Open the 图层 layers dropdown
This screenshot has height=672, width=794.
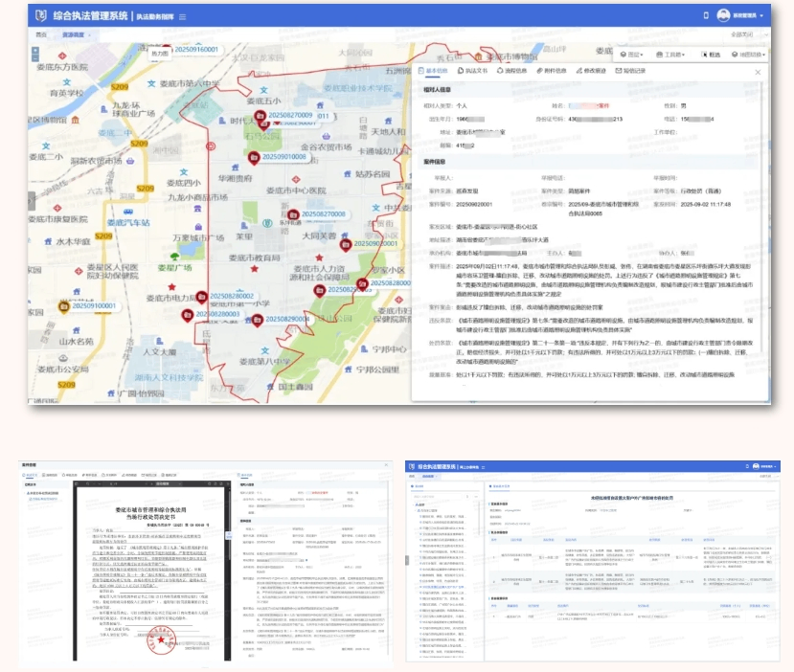click(x=635, y=55)
